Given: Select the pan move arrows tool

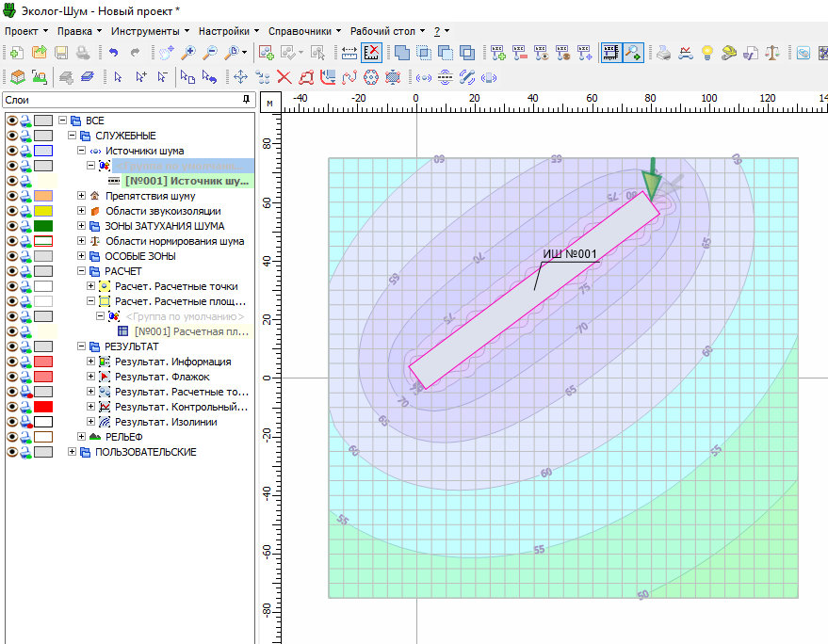Looking at the screenshot, I should pyautogui.click(x=239, y=77).
